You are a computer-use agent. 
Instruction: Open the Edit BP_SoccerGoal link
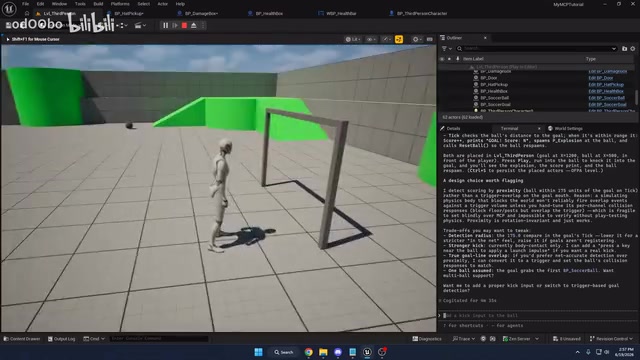pos(607,104)
